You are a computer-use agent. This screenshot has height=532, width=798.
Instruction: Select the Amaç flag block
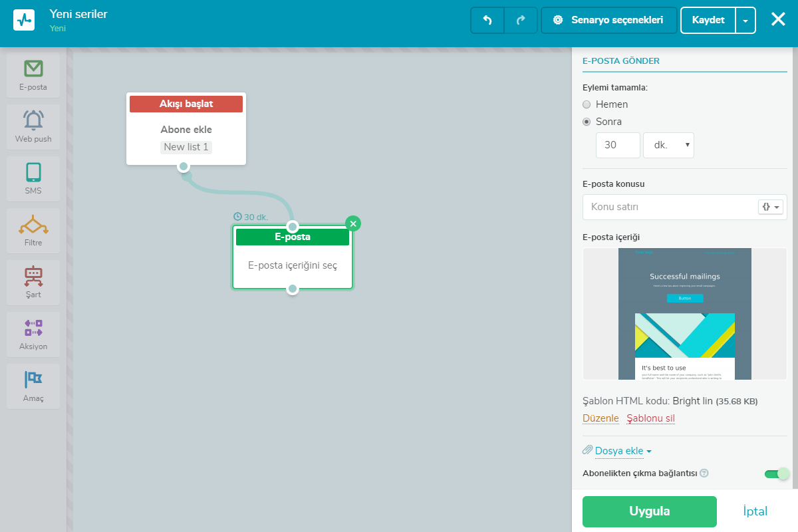(x=33, y=386)
